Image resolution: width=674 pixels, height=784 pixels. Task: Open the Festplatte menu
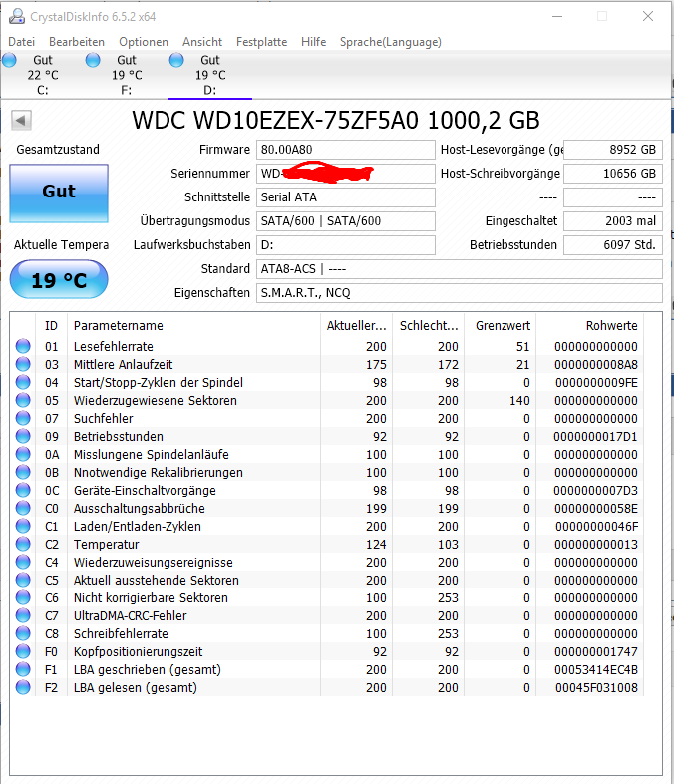[x=262, y=42]
